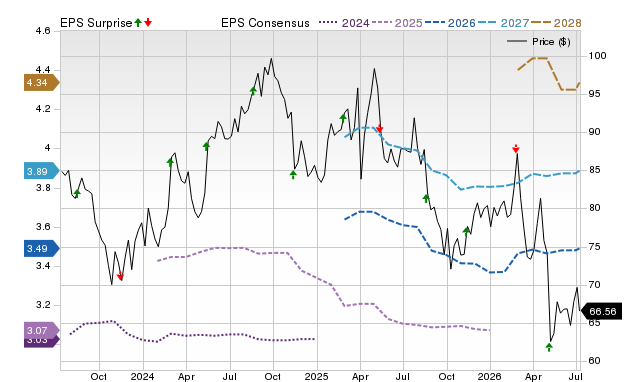Click the green surprise arrow midway between Jul and Oct 2025
The width and height of the screenshot is (640, 382).
pyautogui.click(x=426, y=198)
